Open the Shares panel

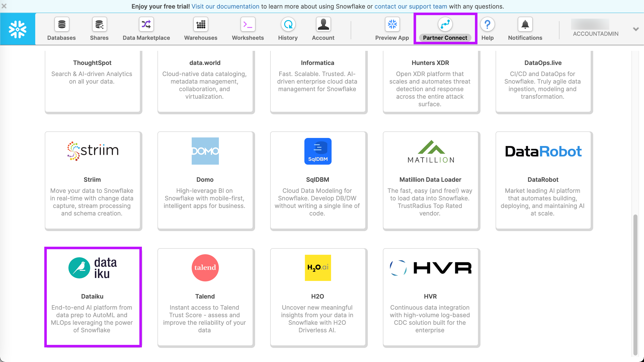click(99, 29)
